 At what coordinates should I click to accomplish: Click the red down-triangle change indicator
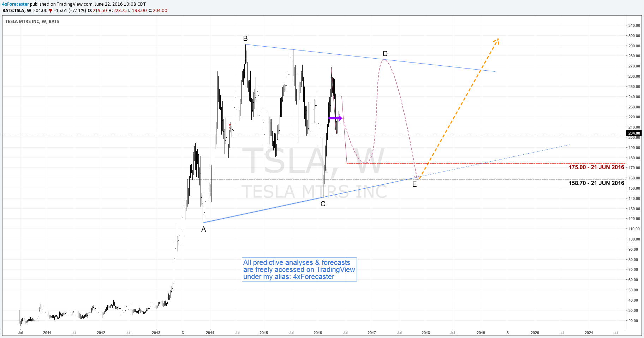[x=50, y=11]
